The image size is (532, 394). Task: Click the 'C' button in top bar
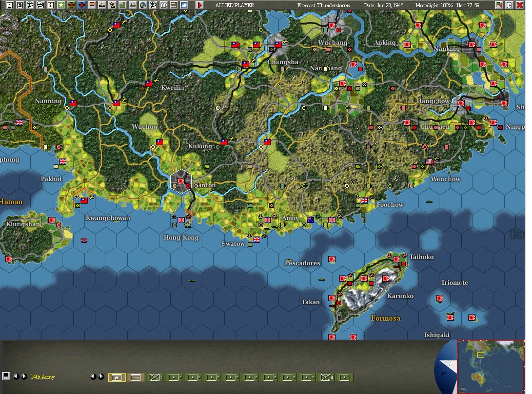point(509,5)
